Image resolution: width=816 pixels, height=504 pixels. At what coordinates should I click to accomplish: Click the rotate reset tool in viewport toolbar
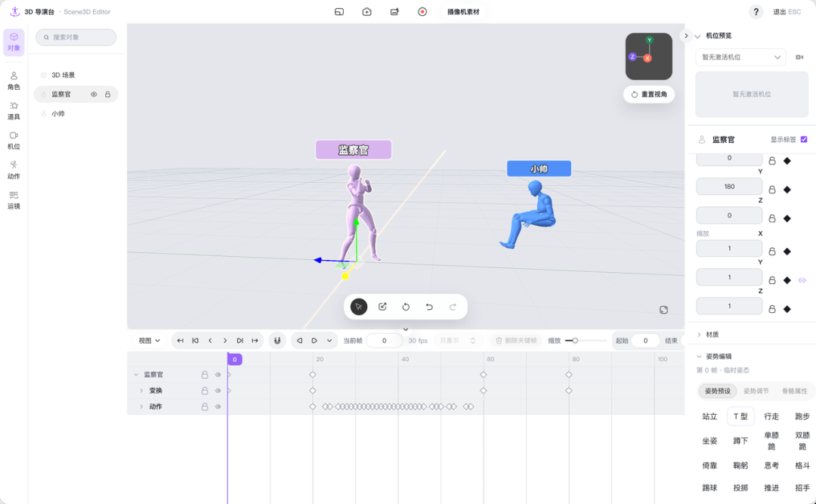(x=406, y=307)
